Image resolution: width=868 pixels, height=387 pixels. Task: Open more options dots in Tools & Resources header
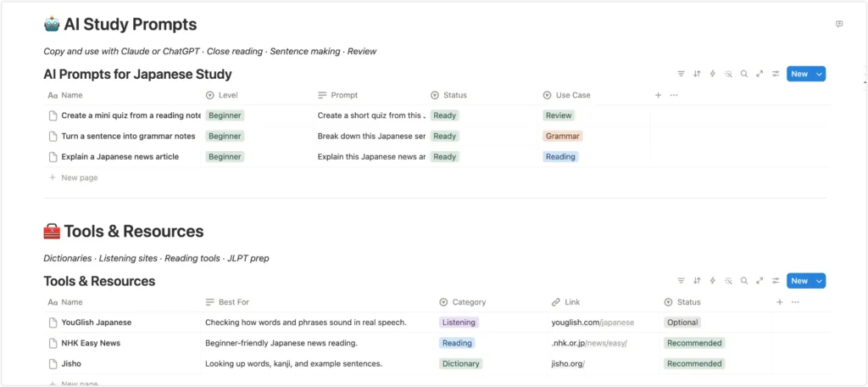coord(795,302)
